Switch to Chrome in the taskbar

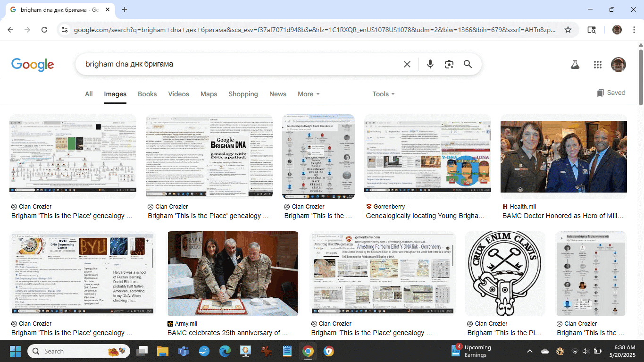308,351
